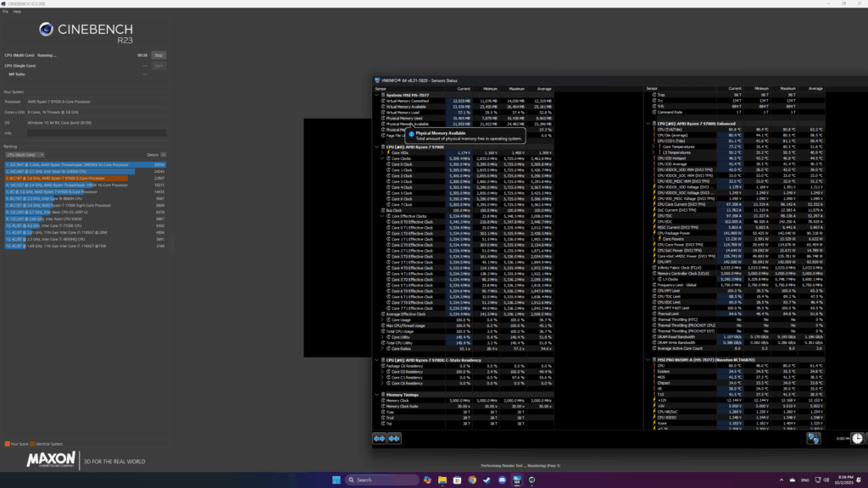
Task: Expand the Core VIDs row in HWiNFO
Action: 382,152
